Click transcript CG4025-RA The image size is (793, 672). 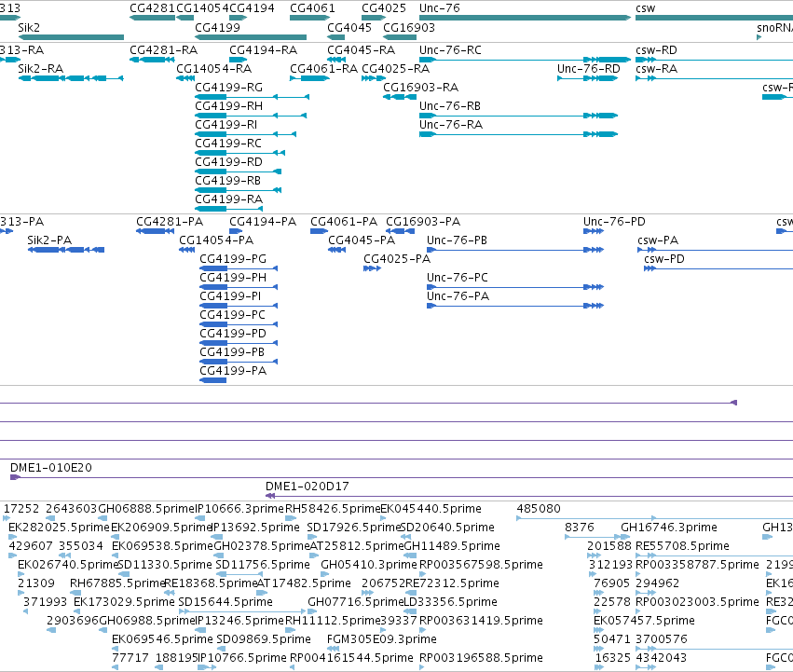click(374, 78)
